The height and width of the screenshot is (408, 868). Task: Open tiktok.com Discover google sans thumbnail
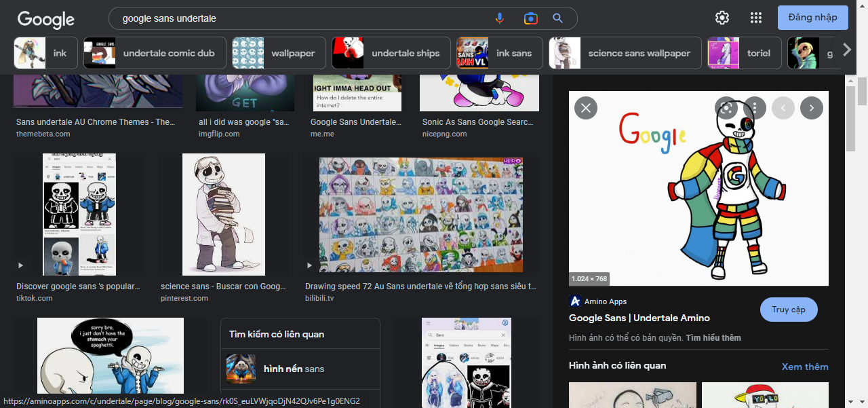(x=79, y=215)
